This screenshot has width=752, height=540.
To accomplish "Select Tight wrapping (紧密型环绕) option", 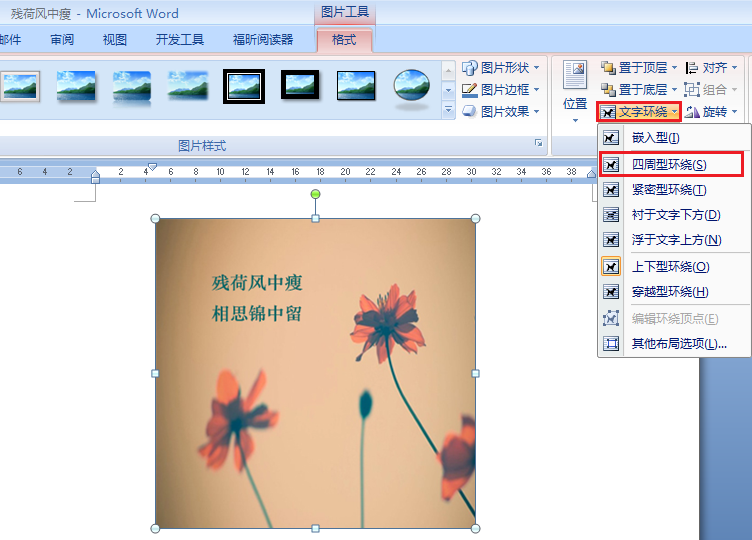I will pos(669,190).
